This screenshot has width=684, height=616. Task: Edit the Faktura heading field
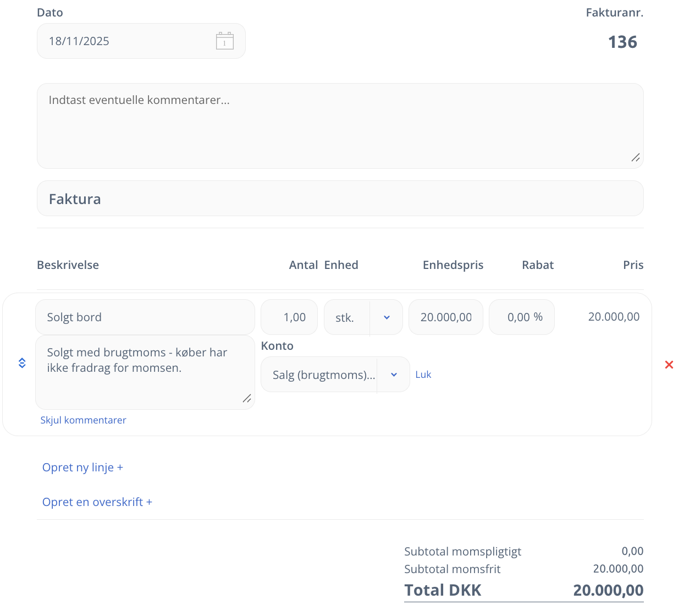click(x=340, y=199)
